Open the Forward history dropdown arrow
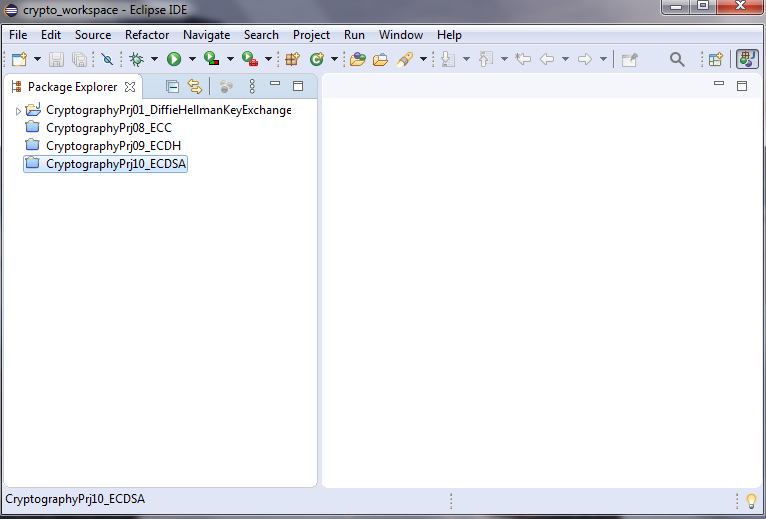 [x=603, y=59]
